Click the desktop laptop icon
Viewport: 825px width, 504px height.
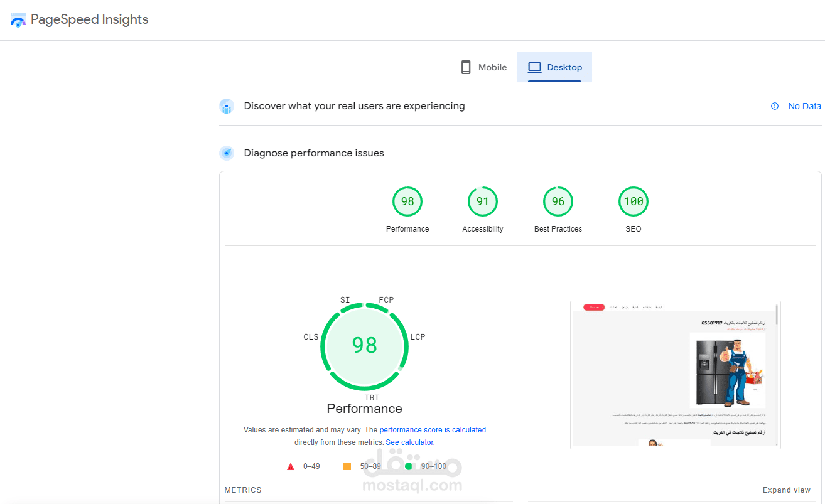coord(534,67)
